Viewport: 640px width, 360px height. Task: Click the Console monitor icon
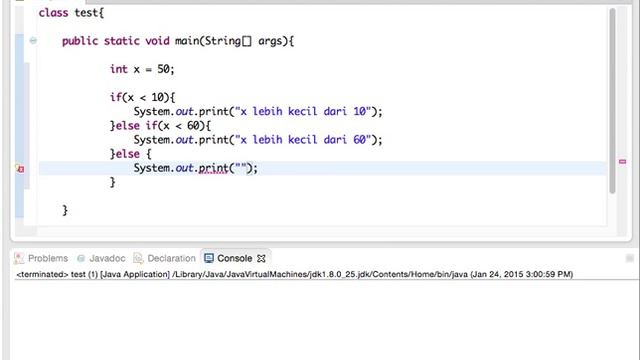209,258
